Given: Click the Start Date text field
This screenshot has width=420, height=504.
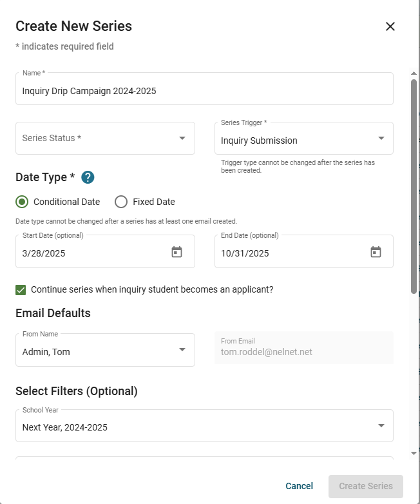Looking at the screenshot, I should click(x=90, y=253).
